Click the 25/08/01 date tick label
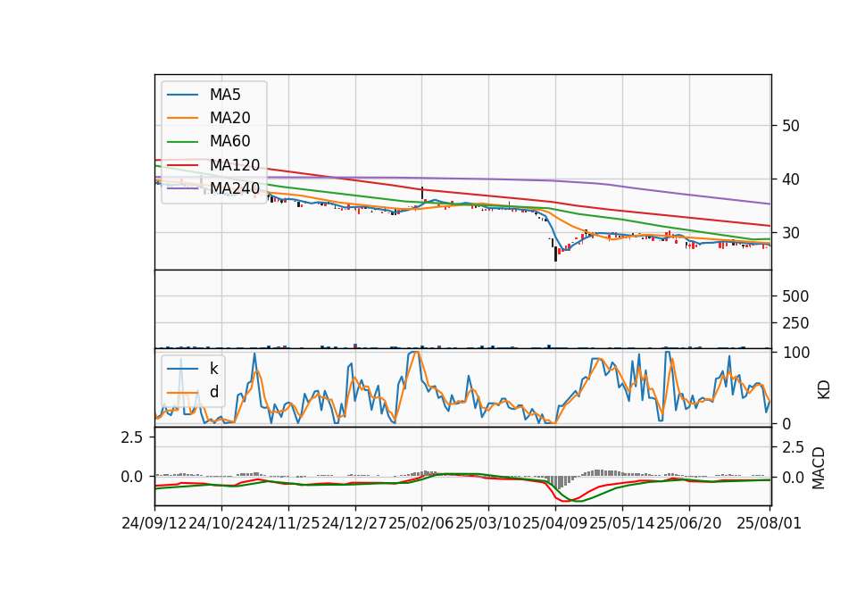The width and height of the screenshot is (857, 616). 769,523
